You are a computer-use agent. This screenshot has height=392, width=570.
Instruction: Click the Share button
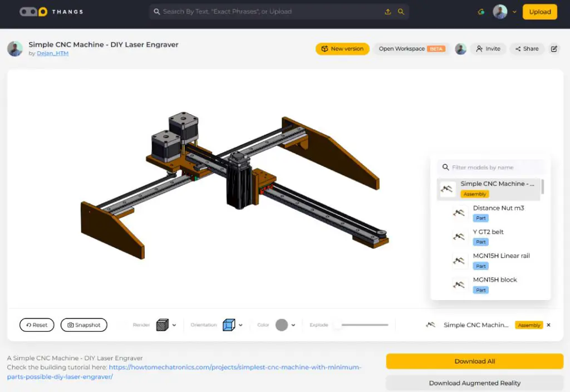[x=527, y=49]
